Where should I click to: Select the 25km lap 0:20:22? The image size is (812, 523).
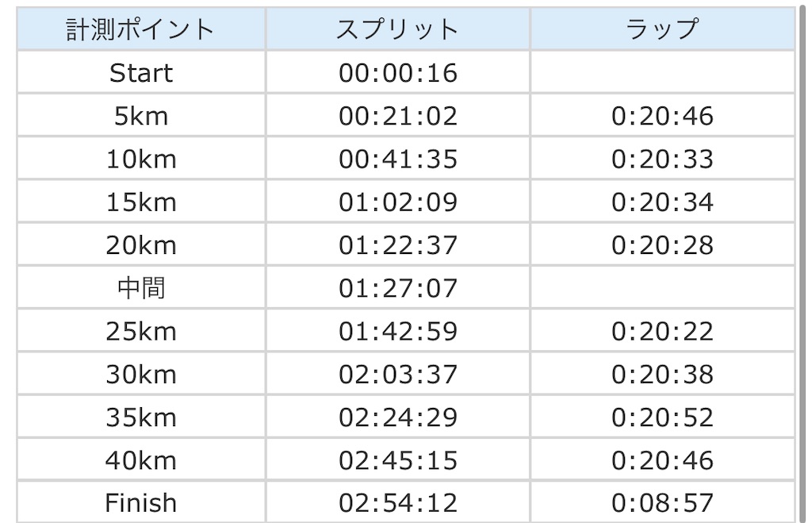point(662,331)
